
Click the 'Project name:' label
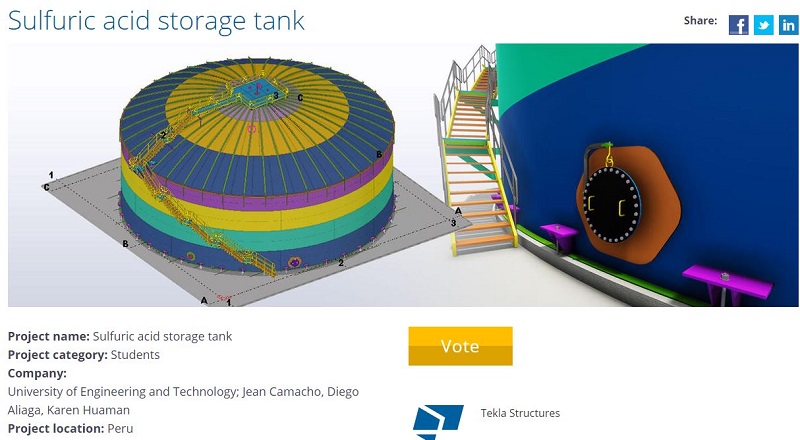[x=49, y=336]
